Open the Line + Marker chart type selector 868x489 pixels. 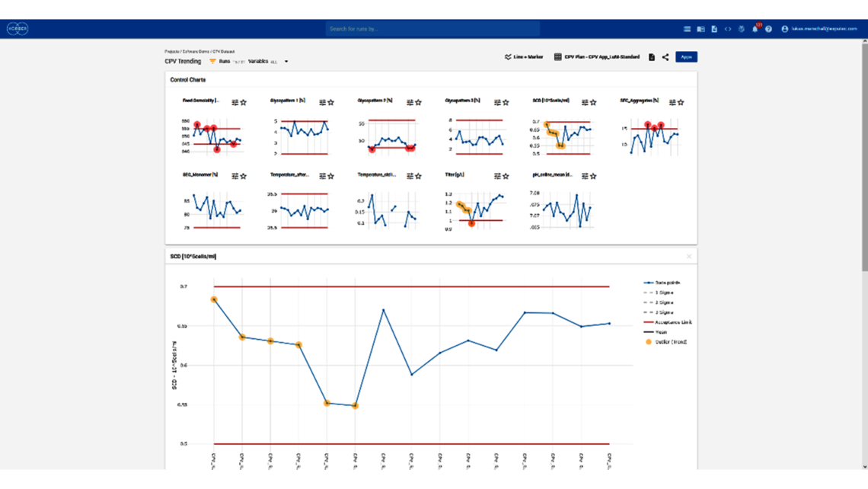pos(524,57)
